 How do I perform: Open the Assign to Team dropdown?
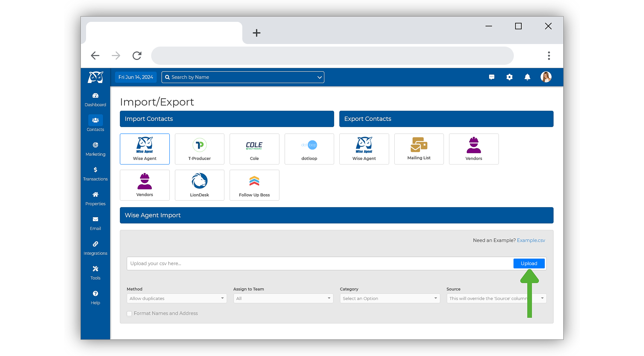(x=283, y=298)
